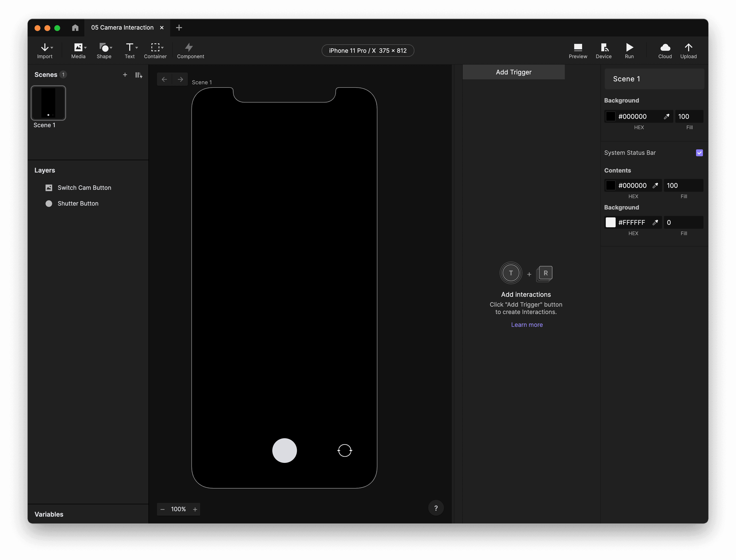This screenshot has width=736, height=560.
Task: Run the prototype
Action: click(629, 50)
